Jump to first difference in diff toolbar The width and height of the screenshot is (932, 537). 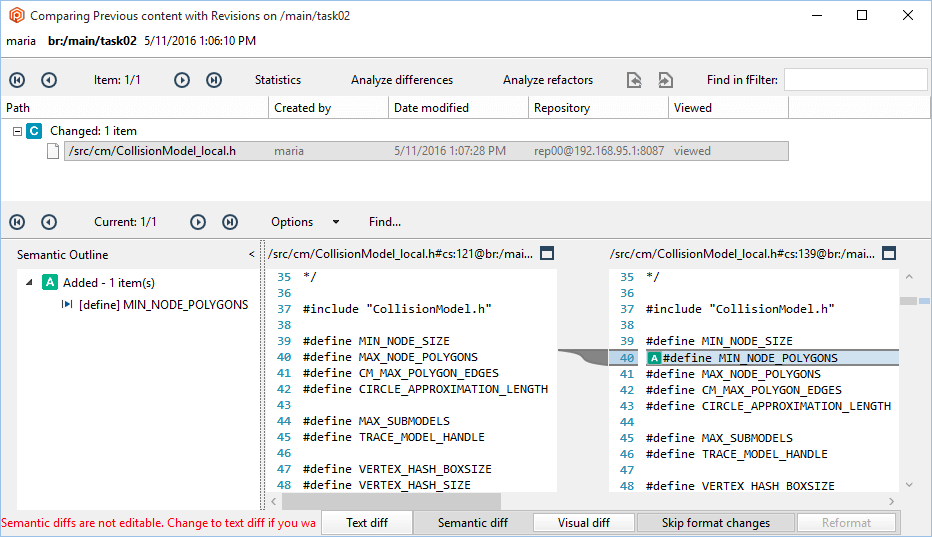(17, 222)
